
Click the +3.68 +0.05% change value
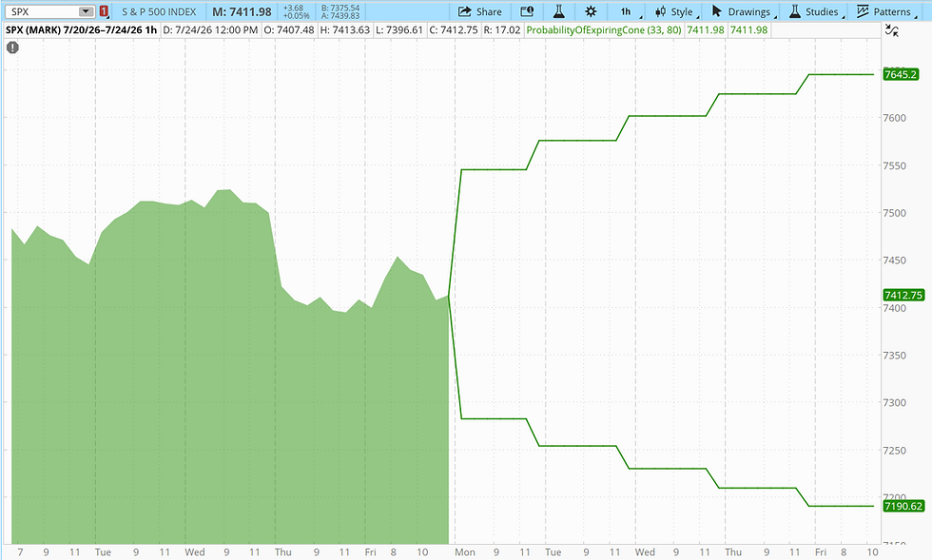tap(296, 12)
